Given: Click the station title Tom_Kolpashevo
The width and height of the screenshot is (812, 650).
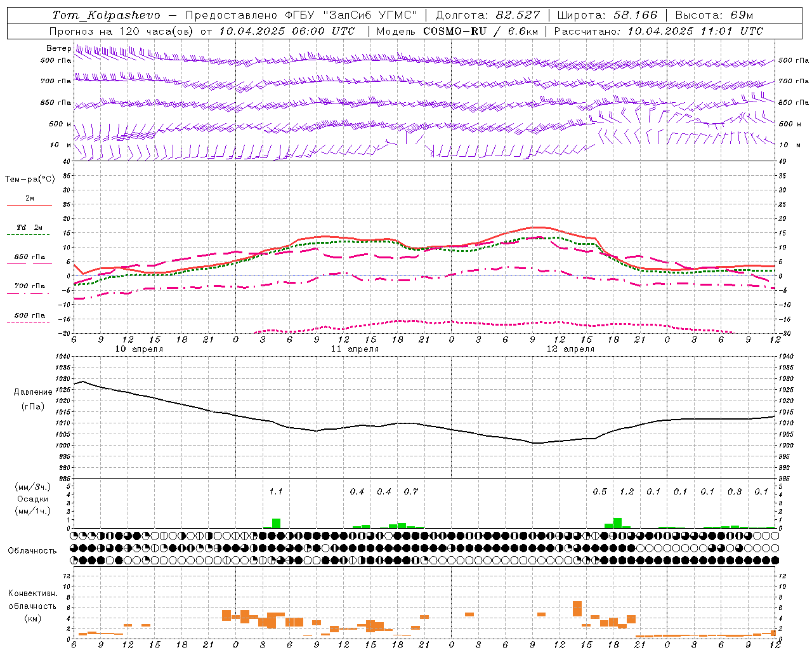Looking at the screenshot, I should point(106,15).
